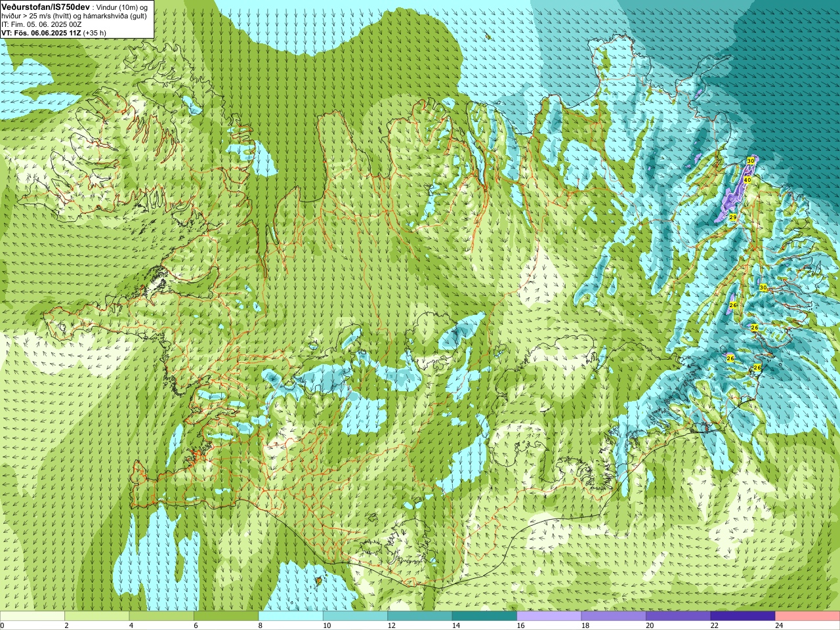The height and width of the screenshot is (630, 840).
Task: Click the 6–8 m/s olive green legend swatch
Action: 226,616
